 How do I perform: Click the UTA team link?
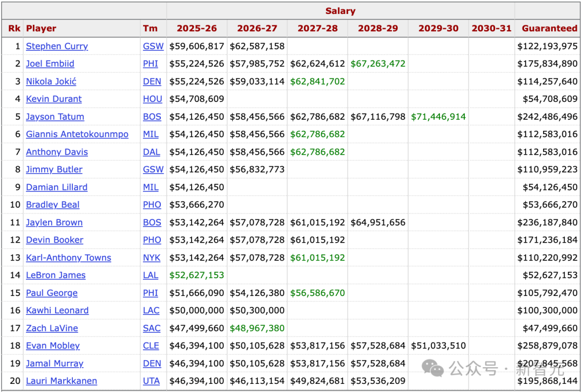pyautogui.click(x=151, y=381)
